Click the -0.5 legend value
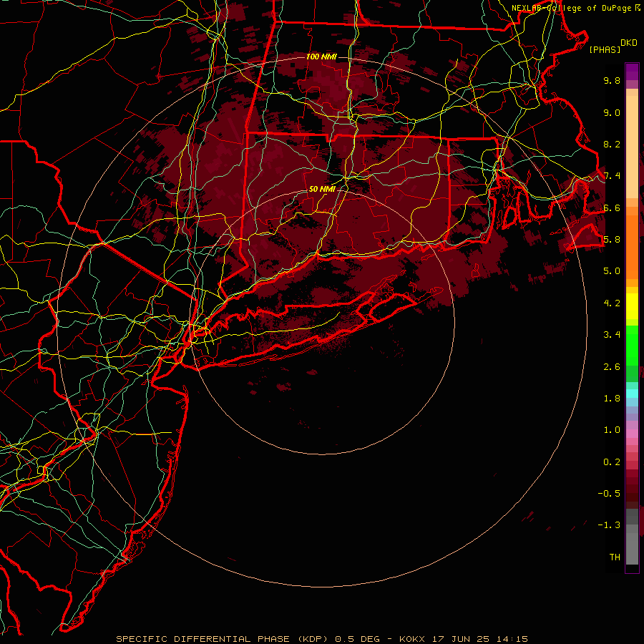 [x=609, y=493]
